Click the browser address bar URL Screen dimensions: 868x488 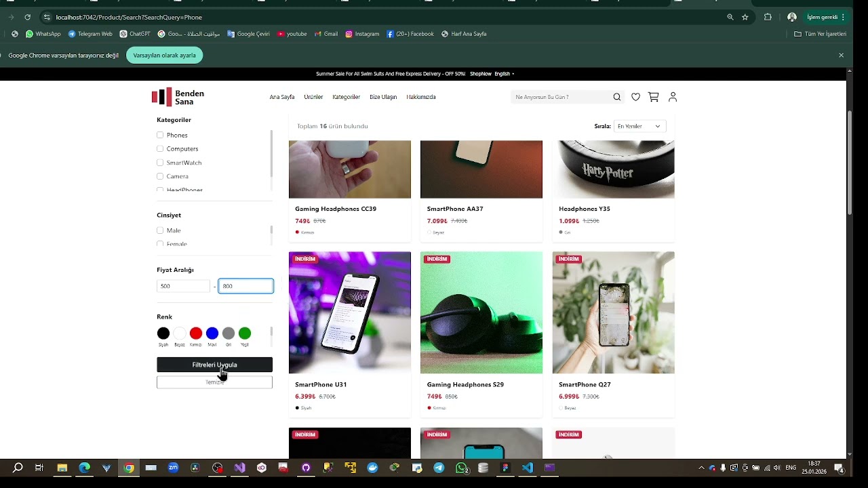(129, 17)
